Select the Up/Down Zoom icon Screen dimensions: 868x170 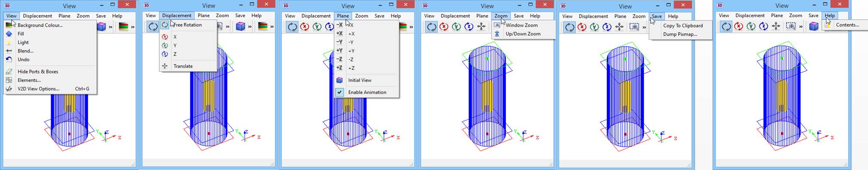coord(497,34)
